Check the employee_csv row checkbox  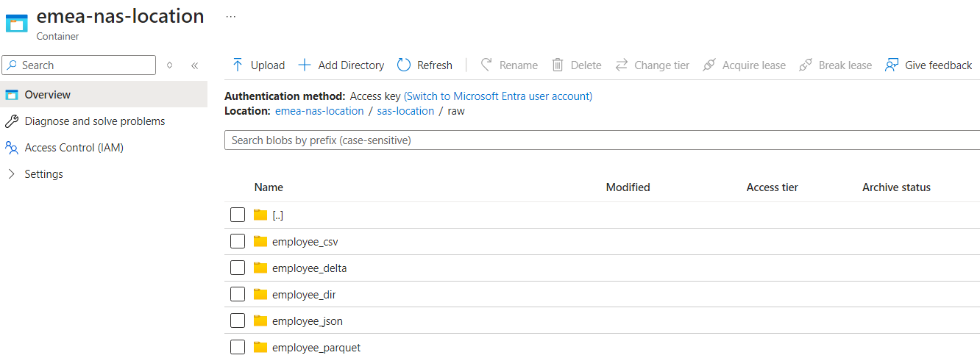pos(238,241)
